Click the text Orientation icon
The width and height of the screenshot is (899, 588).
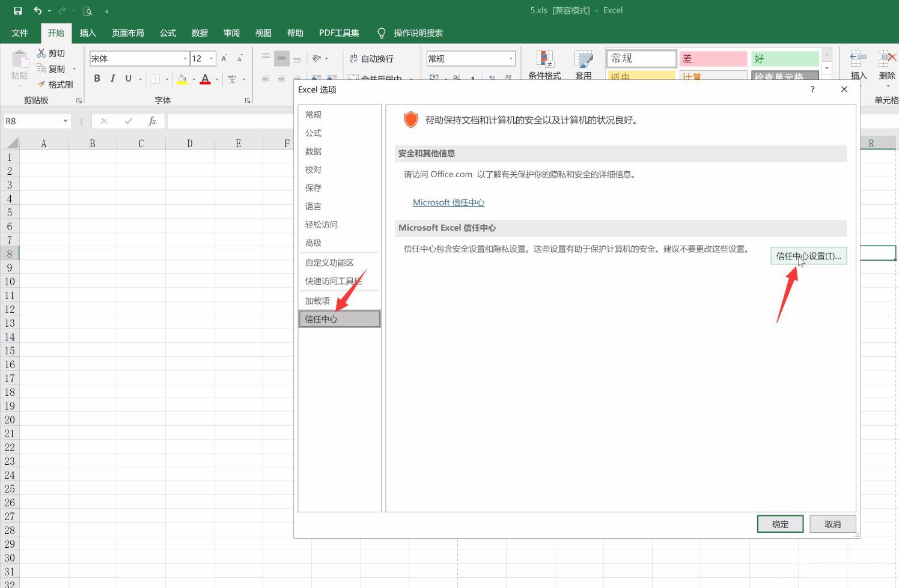point(317,58)
